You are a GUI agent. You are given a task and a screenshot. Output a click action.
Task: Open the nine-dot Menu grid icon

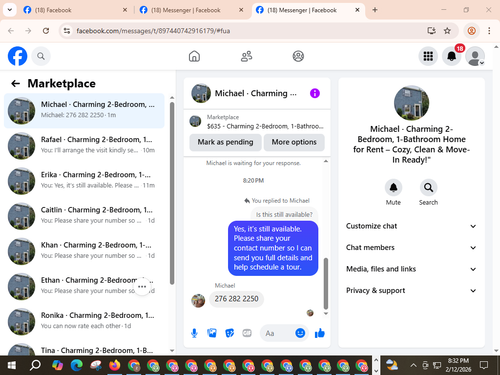(428, 56)
